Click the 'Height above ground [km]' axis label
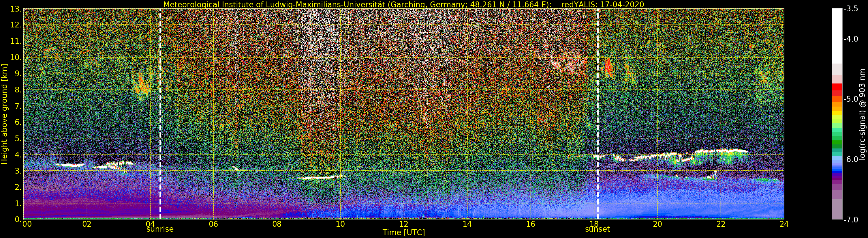This screenshot has width=868, height=238. point(4,114)
